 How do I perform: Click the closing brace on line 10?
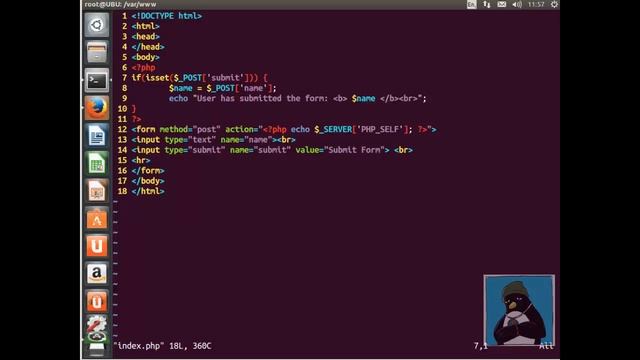pyautogui.click(x=133, y=109)
